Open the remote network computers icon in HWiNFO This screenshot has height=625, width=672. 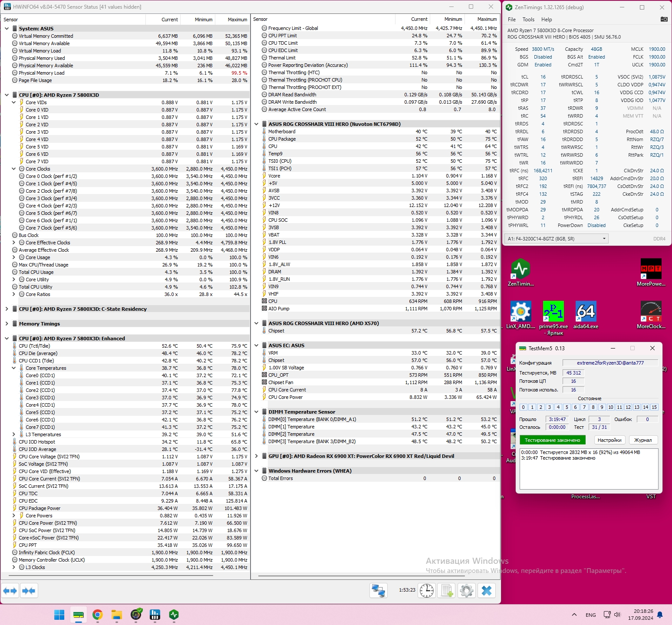pyautogui.click(x=378, y=591)
